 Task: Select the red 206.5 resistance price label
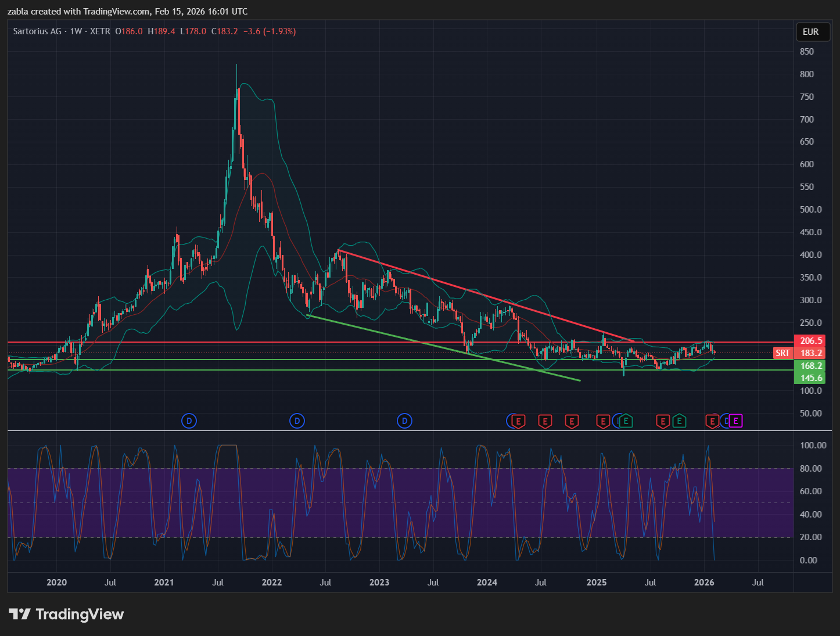(811, 341)
